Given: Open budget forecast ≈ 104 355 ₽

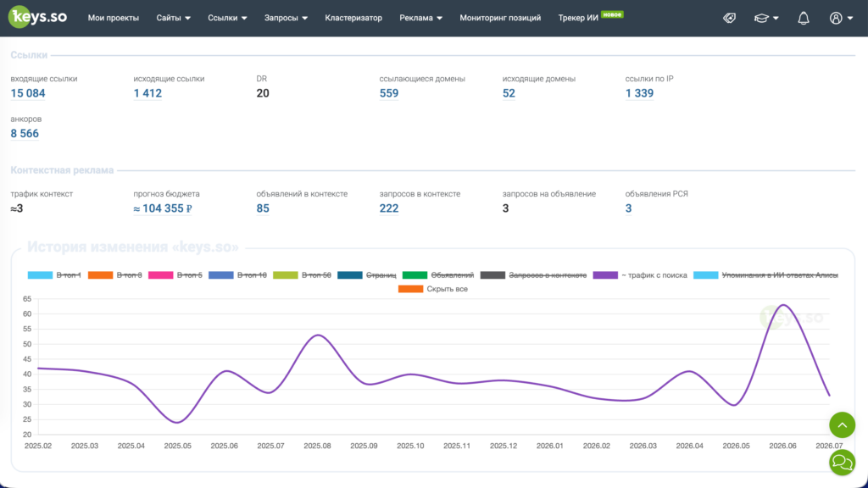Looking at the screenshot, I should (163, 208).
